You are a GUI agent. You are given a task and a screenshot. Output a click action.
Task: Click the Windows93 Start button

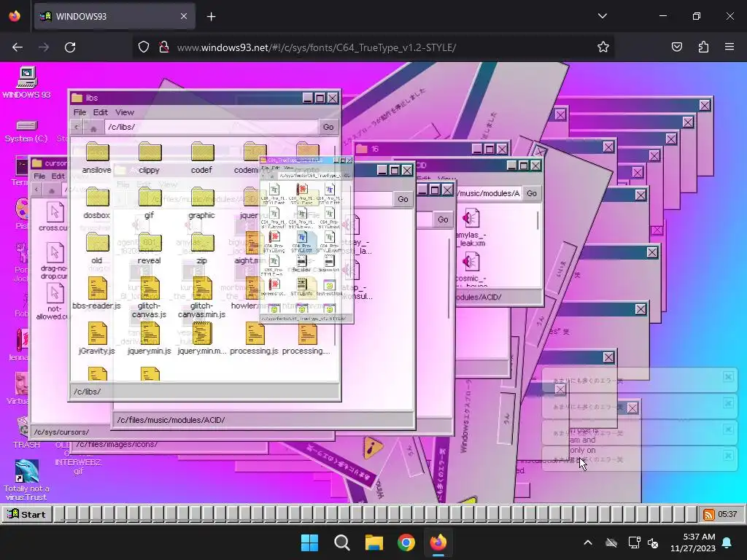point(27,514)
